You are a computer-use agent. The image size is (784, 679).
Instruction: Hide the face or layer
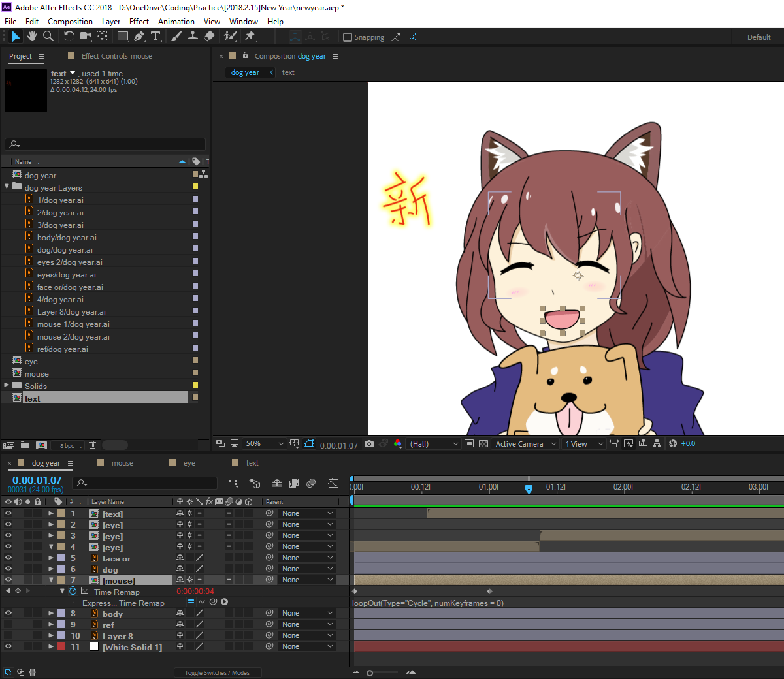click(8, 558)
